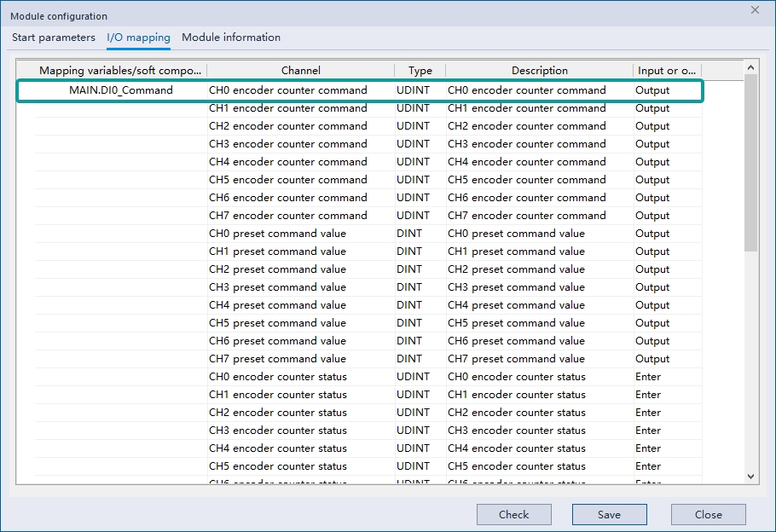Select the CH4 encoder counter command description cell
The height and width of the screenshot is (532, 776).
540,162
